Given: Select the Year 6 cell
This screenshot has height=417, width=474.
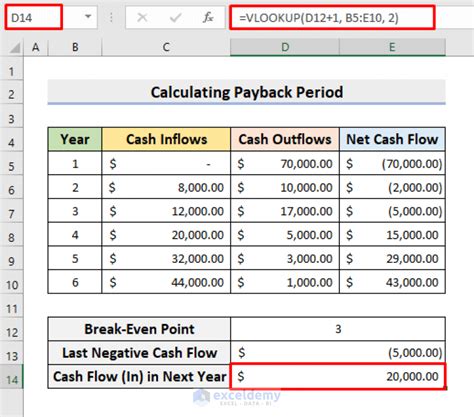Looking at the screenshot, I should [75, 282].
